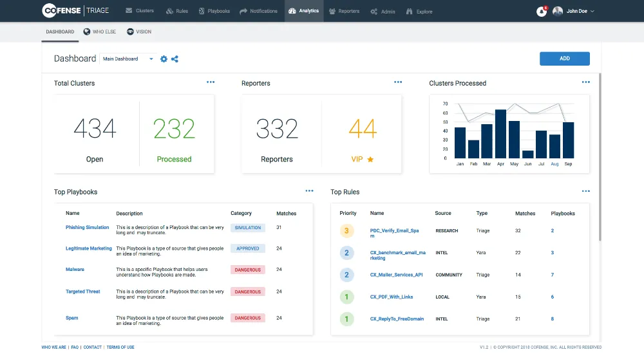Open the Top Playbooks three-dot menu

click(309, 191)
